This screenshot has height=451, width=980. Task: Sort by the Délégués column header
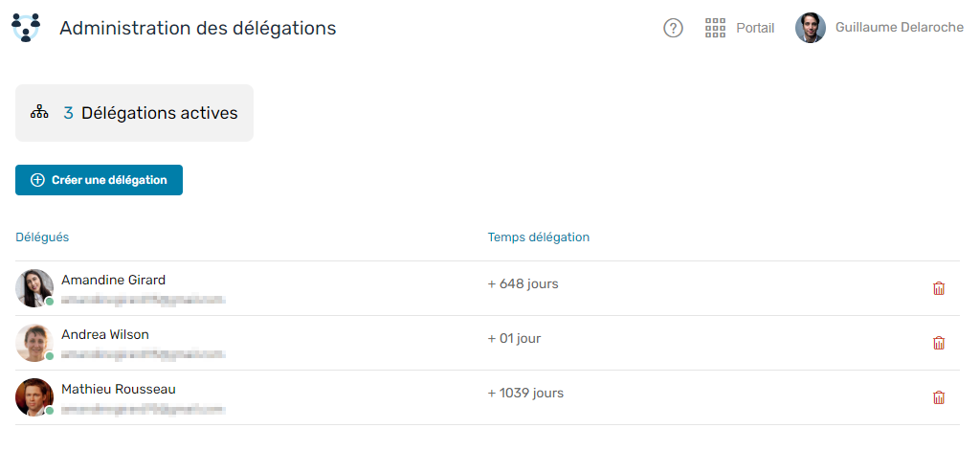click(x=42, y=237)
